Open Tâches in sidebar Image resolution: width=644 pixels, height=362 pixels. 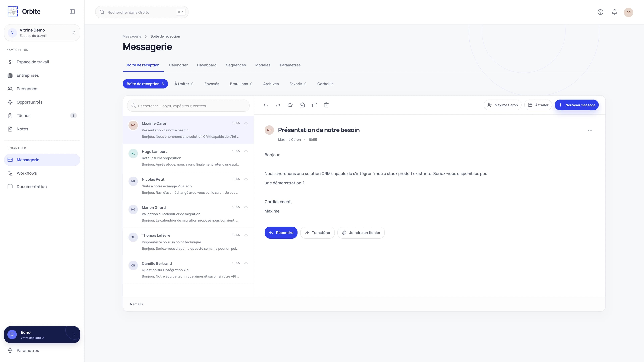[42, 116]
